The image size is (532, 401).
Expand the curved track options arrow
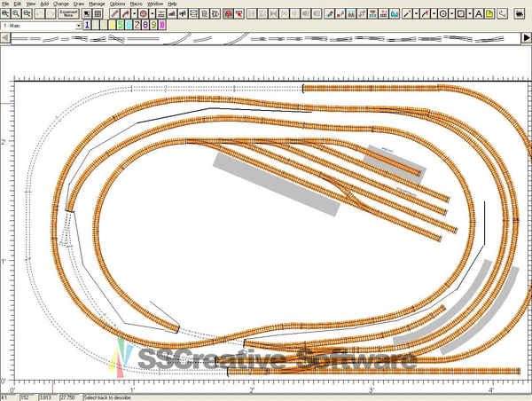click(135, 14)
